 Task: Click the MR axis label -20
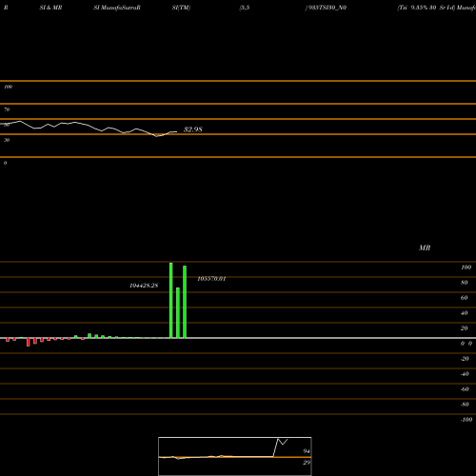(x=465, y=359)
